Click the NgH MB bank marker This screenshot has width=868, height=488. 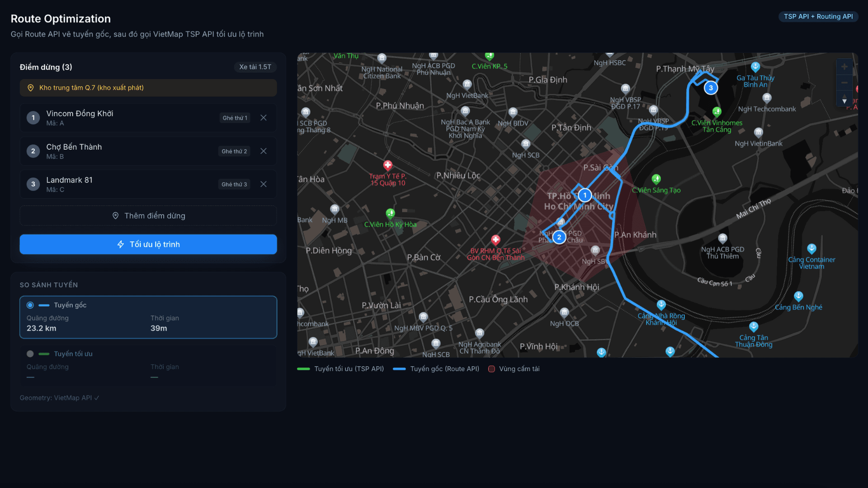click(x=335, y=209)
